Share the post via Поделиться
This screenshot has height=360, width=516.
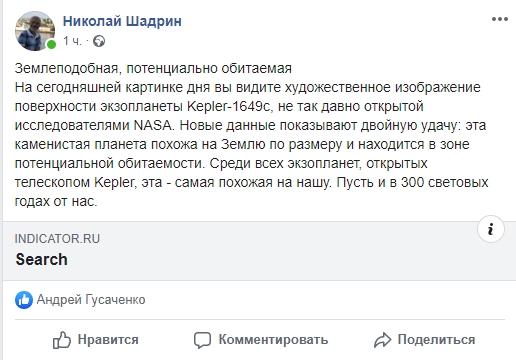point(424,340)
